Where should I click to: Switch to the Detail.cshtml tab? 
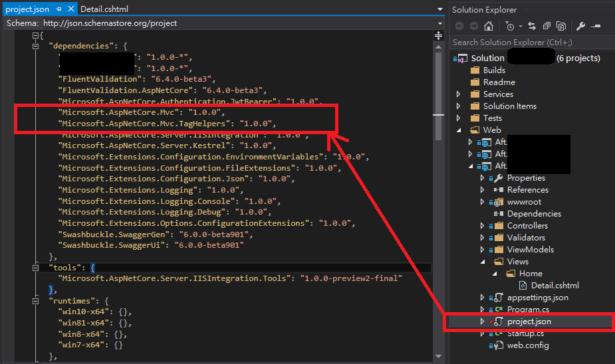point(104,9)
